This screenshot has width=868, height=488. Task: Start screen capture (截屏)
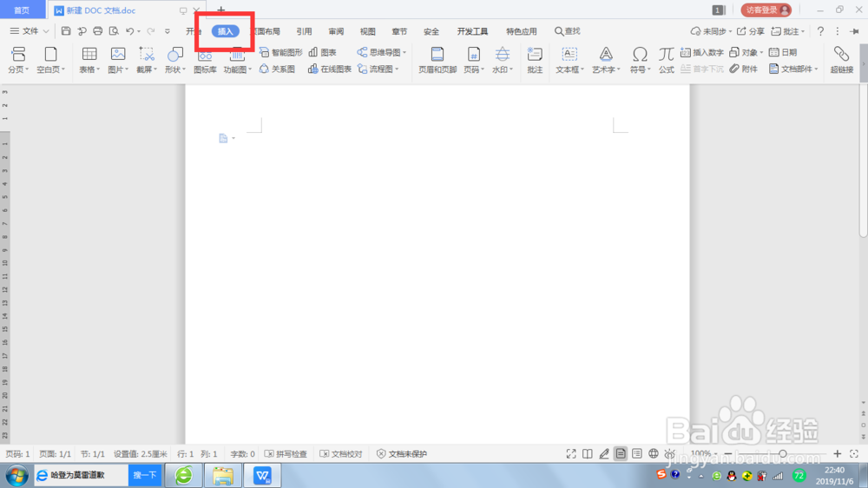click(147, 60)
